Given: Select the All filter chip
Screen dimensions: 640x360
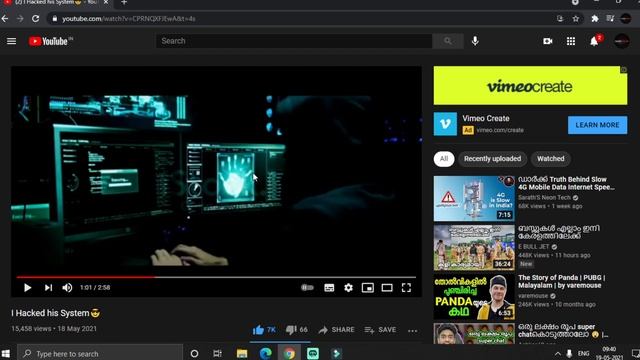Looking at the screenshot, I should [444, 159].
